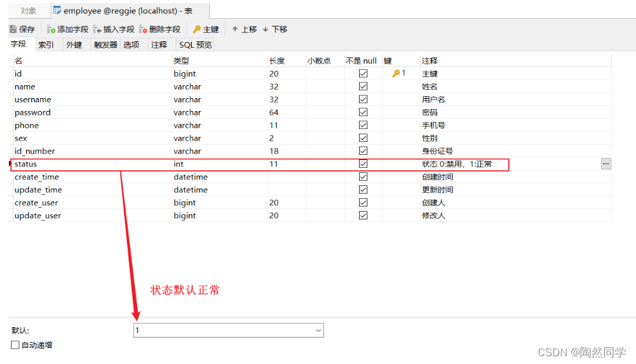
Task: Click the length '18' cell for id_number
Action: tap(287, 151)
